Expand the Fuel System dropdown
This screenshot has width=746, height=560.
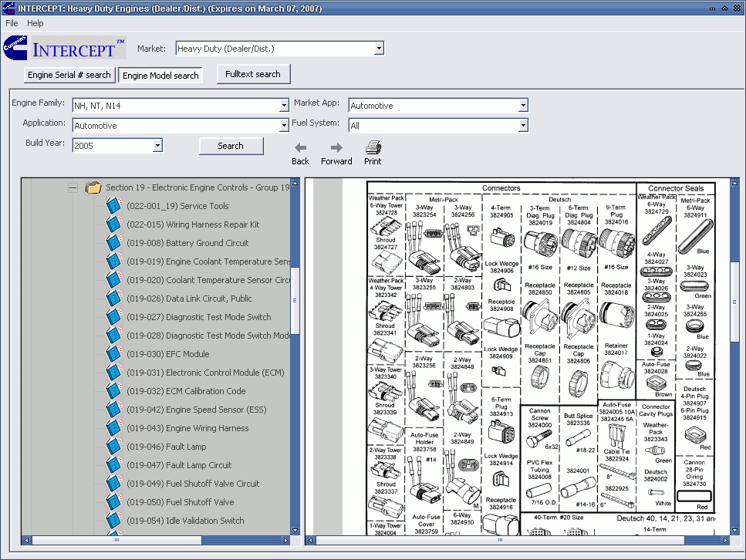click(x=523, y=125)
